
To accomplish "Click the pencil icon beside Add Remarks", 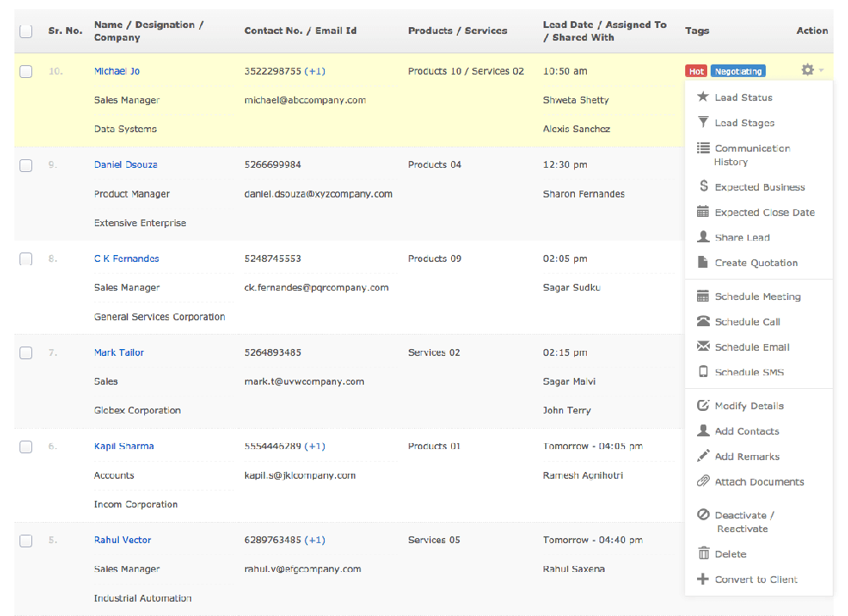I will 703,456.
